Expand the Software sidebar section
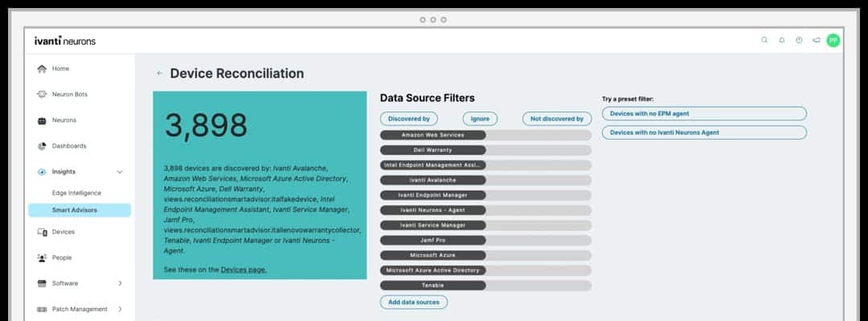This screenshot has width=868, height=321. tap(120, 283)
